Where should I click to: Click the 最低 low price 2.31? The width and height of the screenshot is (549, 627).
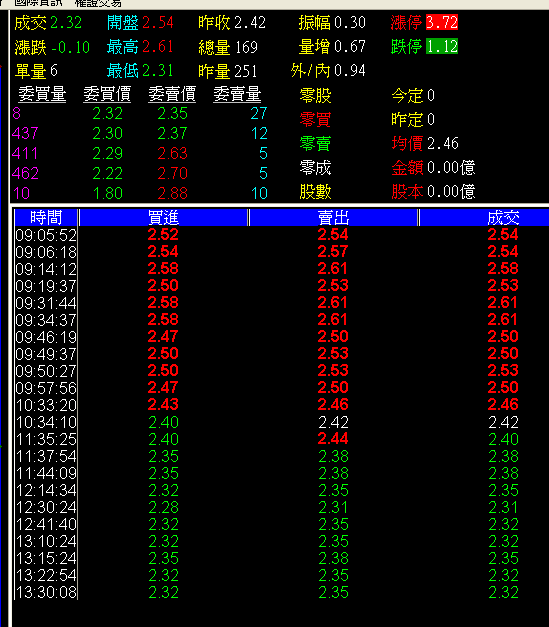(x=158, y=71)
